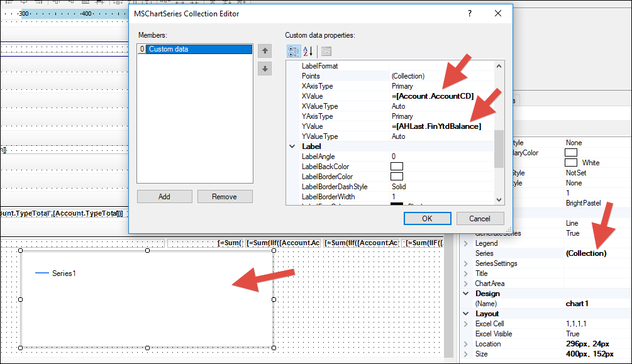Confirm changes with the OK button
This screenshot has width=632, height=364.
[427, 218]
